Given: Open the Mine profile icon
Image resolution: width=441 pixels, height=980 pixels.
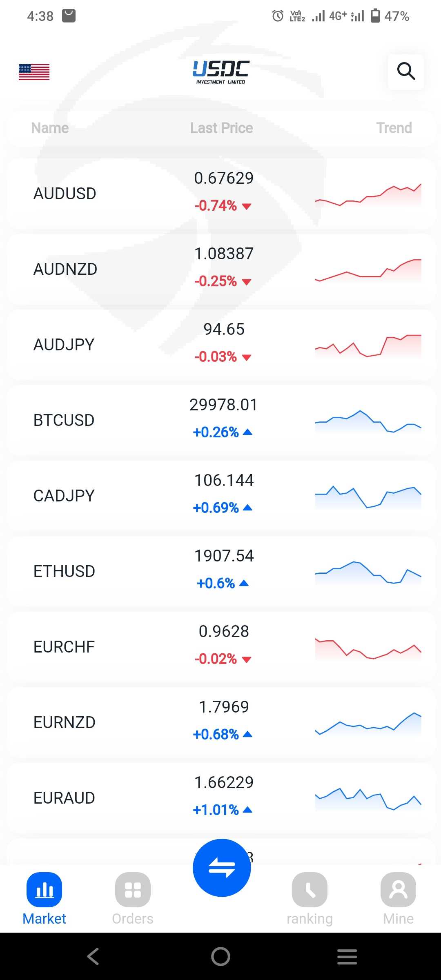Looking at the screenshot, I should pyautogui.click(x=398, y=889).
